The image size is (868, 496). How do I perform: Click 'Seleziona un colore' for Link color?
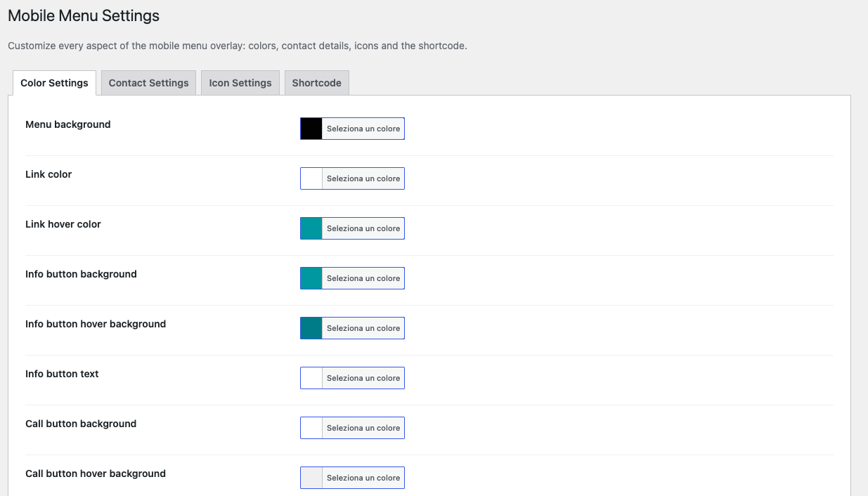pos(363,178)
